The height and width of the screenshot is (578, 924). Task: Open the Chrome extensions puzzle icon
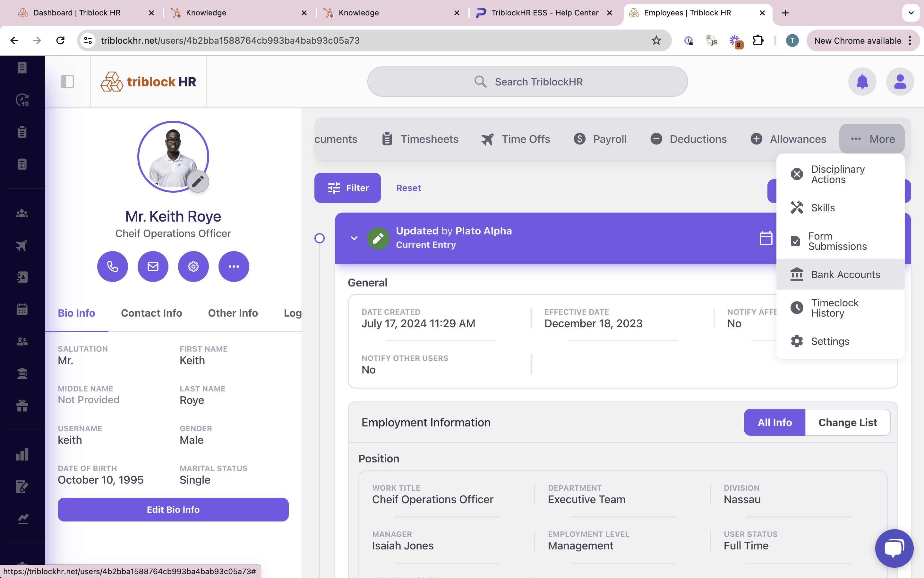758,40
